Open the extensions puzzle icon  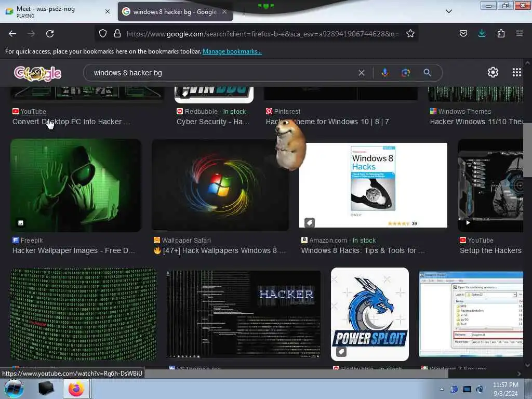point(501,33)
